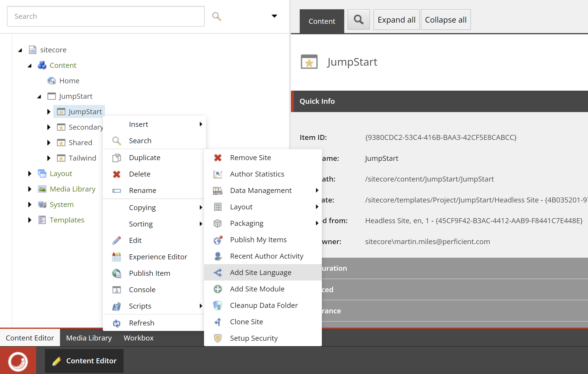Image resolution: width=588 pixels, height=374 pixels.
Task: Select Add Site Language menu entry
Action: click(x=263, y=272)
